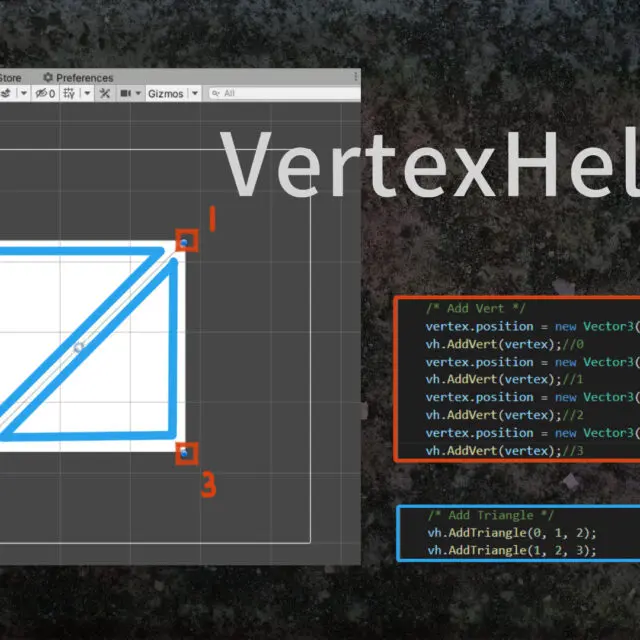Click the search magnifier icon
Viewport: 640px width, 640px height.
pyautogui.click(x=215, y=93)
